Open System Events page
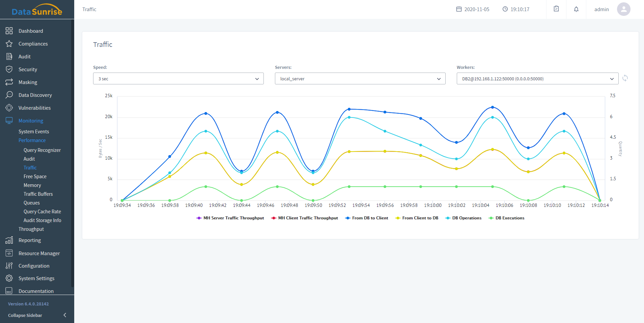This screenshot has width=644, height=323. tap(34, 132)
